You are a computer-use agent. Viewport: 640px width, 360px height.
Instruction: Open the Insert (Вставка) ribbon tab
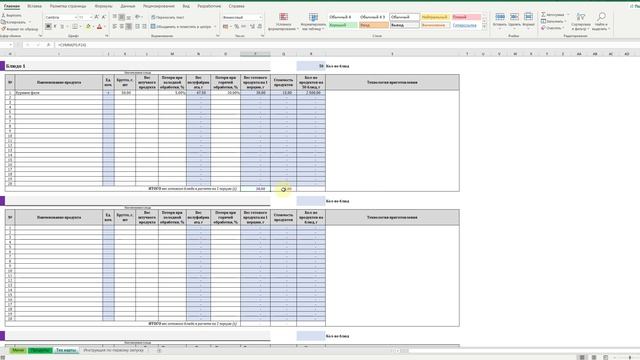34,7
